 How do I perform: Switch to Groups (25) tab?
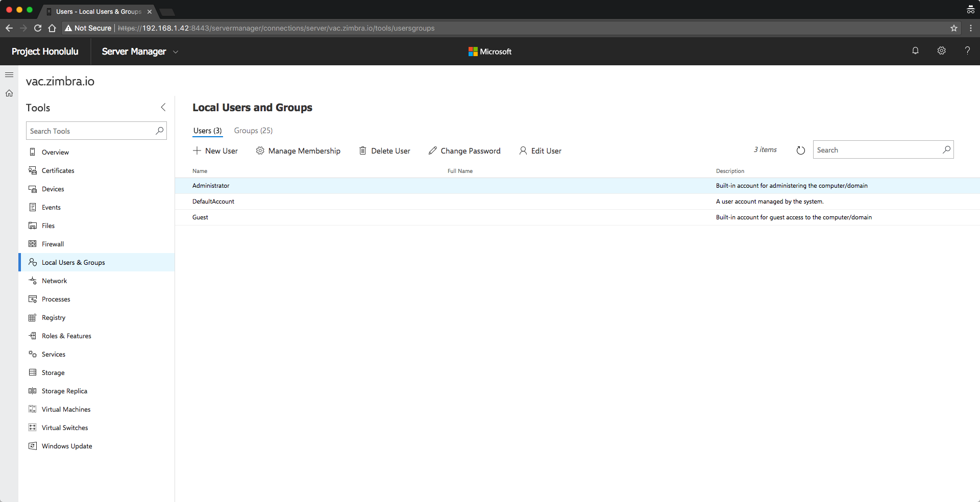(x=253, y=131)
